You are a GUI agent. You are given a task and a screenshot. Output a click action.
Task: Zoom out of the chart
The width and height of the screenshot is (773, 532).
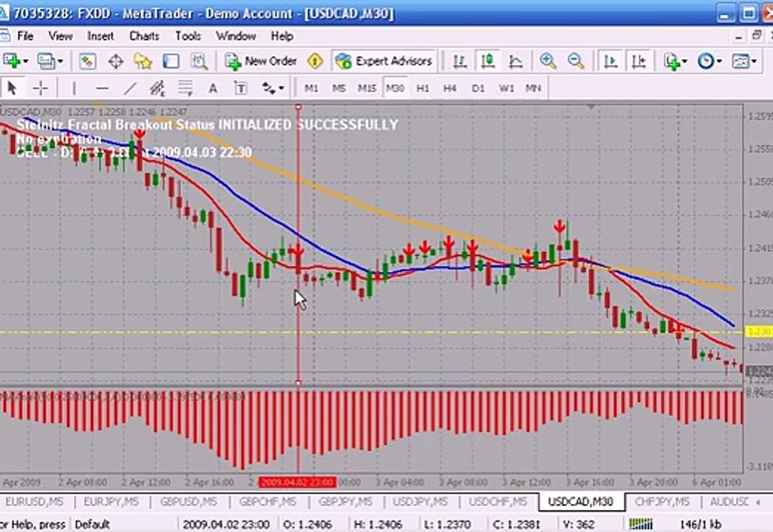click(575, 61)
